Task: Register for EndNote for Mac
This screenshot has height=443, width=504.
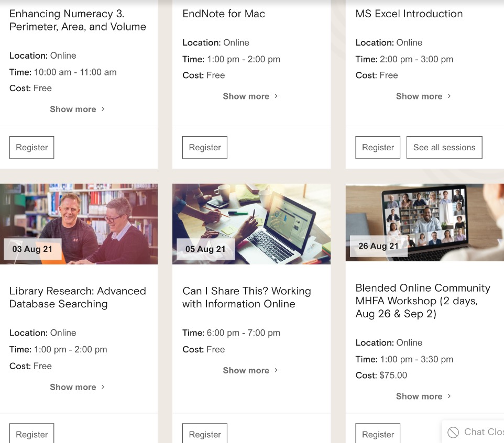Action: click(x=205, y=148)
